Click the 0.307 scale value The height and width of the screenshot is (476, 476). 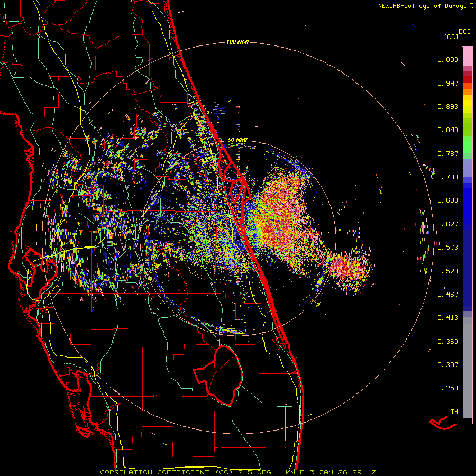tap(448, 365)
